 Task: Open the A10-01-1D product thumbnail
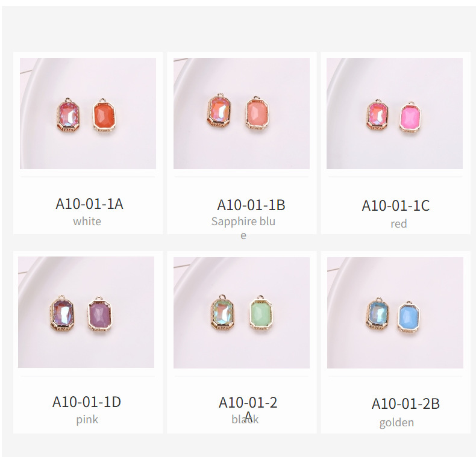coord(86,312)
